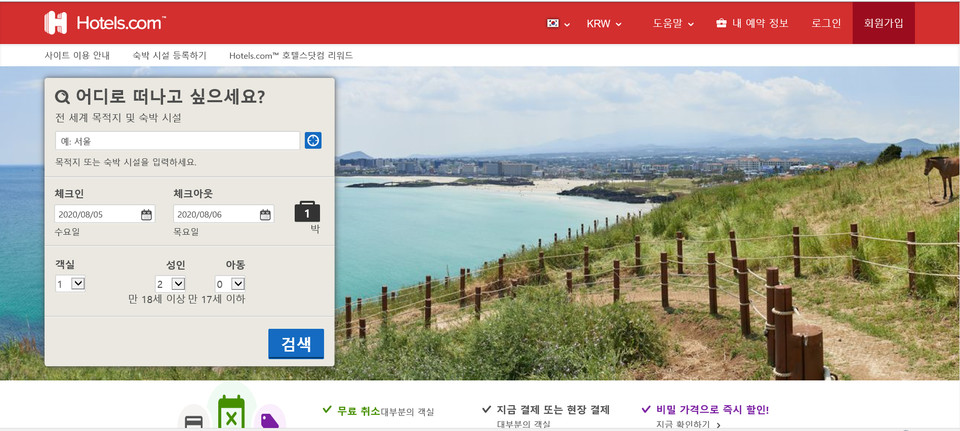
Task: Open the check-out calendar icon
Action: pos(265,214)
